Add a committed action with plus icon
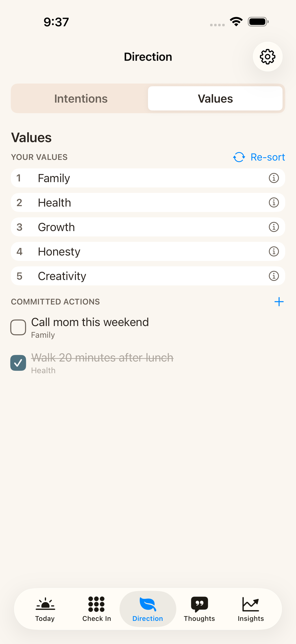This screenshot has height=644, width=296. [x=279, y=302]
